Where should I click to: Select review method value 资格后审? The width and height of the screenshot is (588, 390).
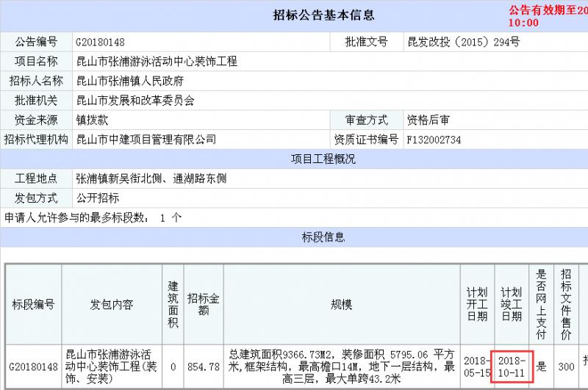coord(429,120)
